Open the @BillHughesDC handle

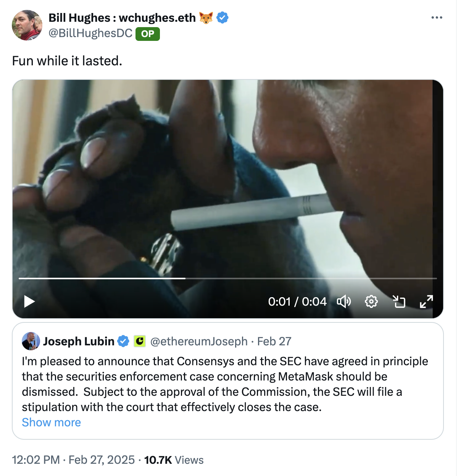click(90, 33)
